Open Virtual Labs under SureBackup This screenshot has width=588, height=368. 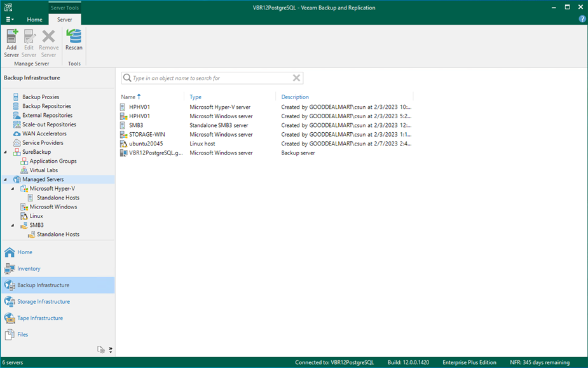pos(43,170)
